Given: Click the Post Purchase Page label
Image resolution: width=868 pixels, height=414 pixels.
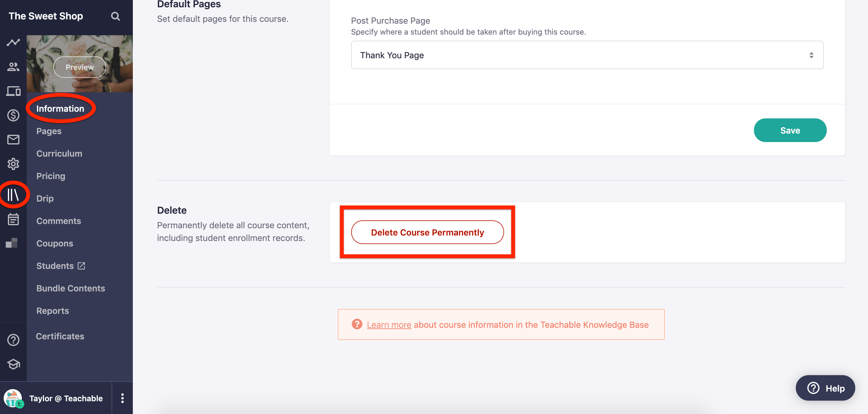Looking at the screenshot, I should pos(391,21).
